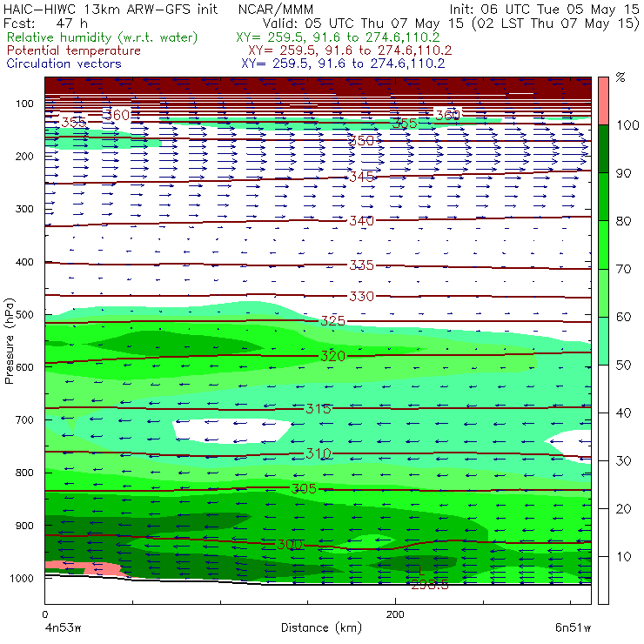Viewport: 644px width, 644px height.
Task: Select the 'Circulation vectors' legend label
Action: pyautogui.click(x=64, y=64)
